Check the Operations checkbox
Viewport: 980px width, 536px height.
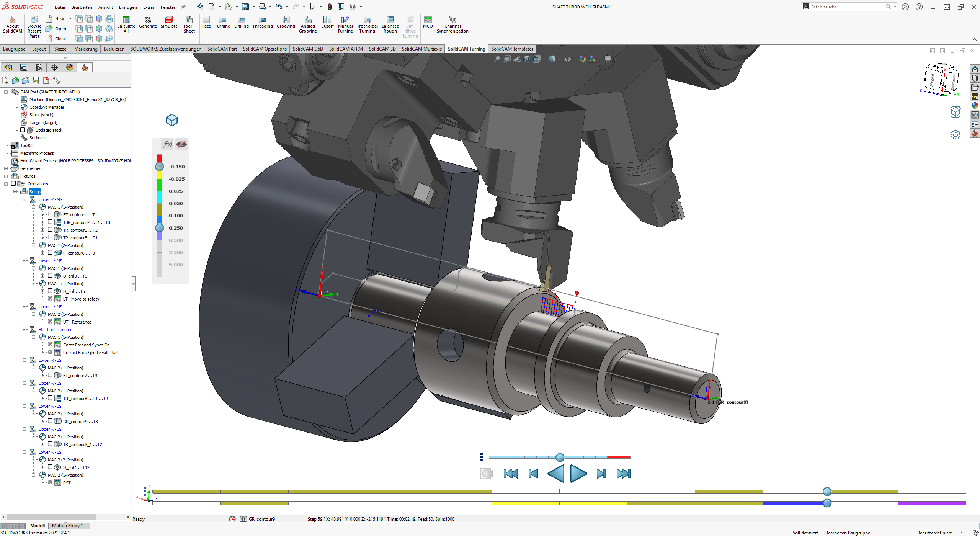(x=13, y=184)
